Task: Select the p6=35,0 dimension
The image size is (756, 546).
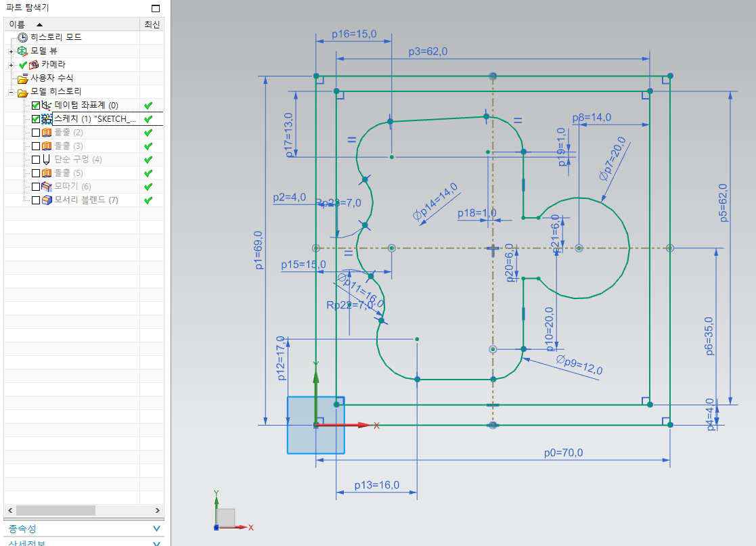Action: pos(708,336)
